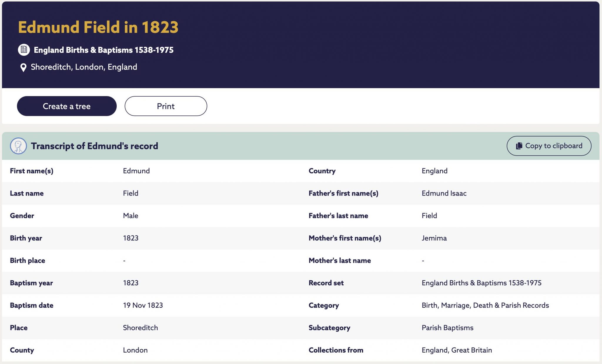Select the Father's last name value Field
The width and height of the screenshot is (602, 364).
[x=429, y=215]
